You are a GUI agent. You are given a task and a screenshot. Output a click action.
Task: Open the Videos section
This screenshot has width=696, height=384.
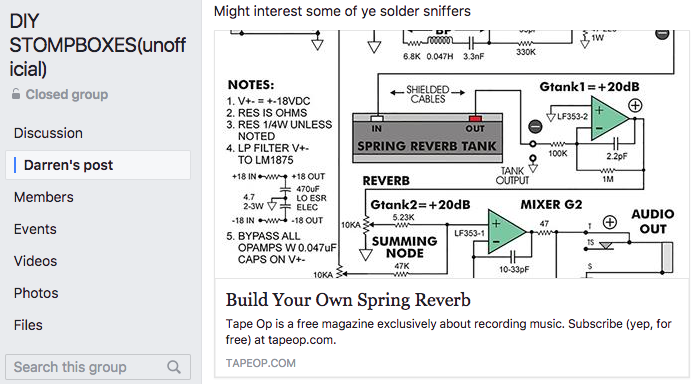click(36, 261)
